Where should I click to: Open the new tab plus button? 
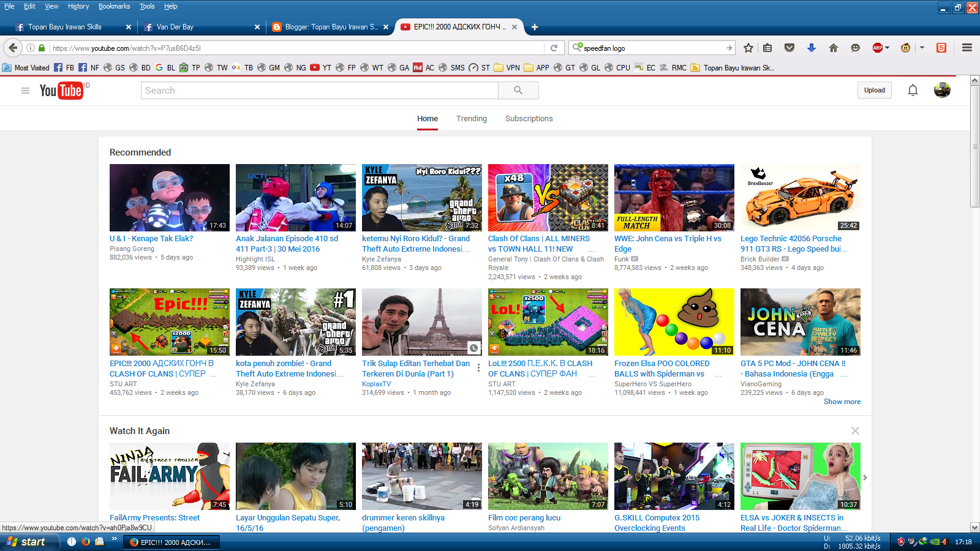(535, 27)
